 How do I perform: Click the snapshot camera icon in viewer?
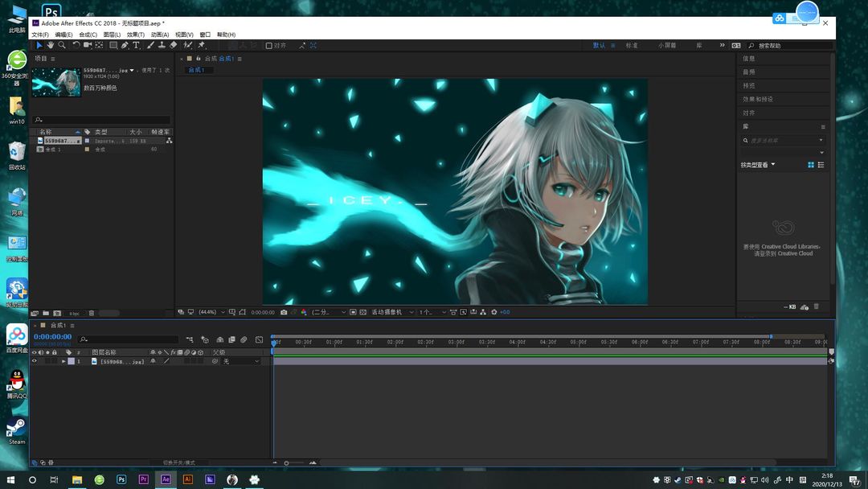[284, 312]
